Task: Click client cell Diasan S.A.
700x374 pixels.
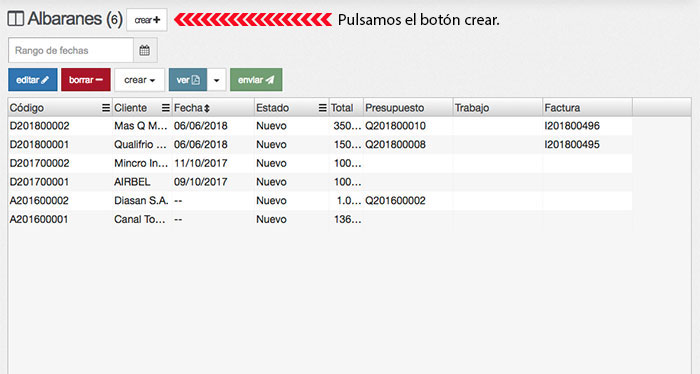Action: click(141, 201)
